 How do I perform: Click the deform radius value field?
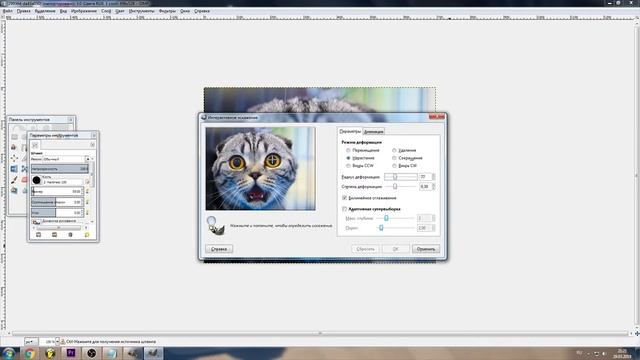click(425, 177)
